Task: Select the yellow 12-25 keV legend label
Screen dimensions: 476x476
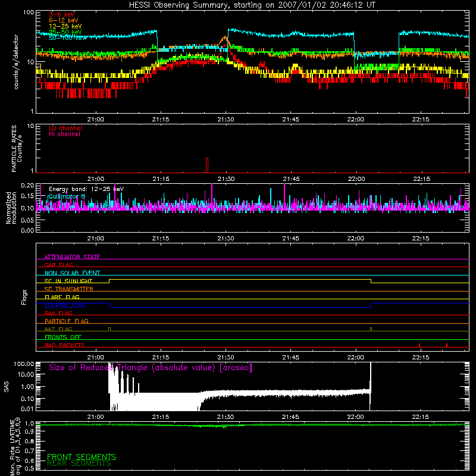Action: 65,26
